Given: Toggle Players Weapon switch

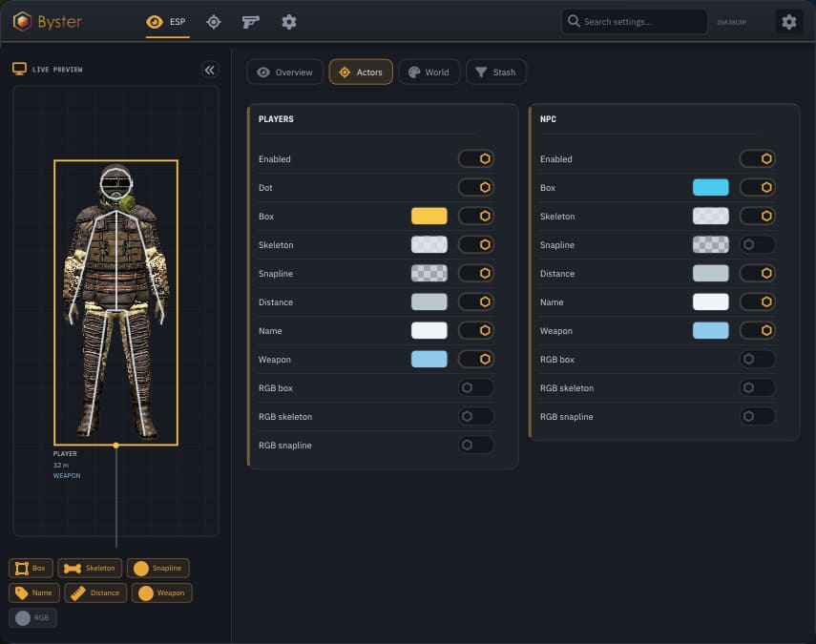Looking at the screenshot, I should coord(475,359).
